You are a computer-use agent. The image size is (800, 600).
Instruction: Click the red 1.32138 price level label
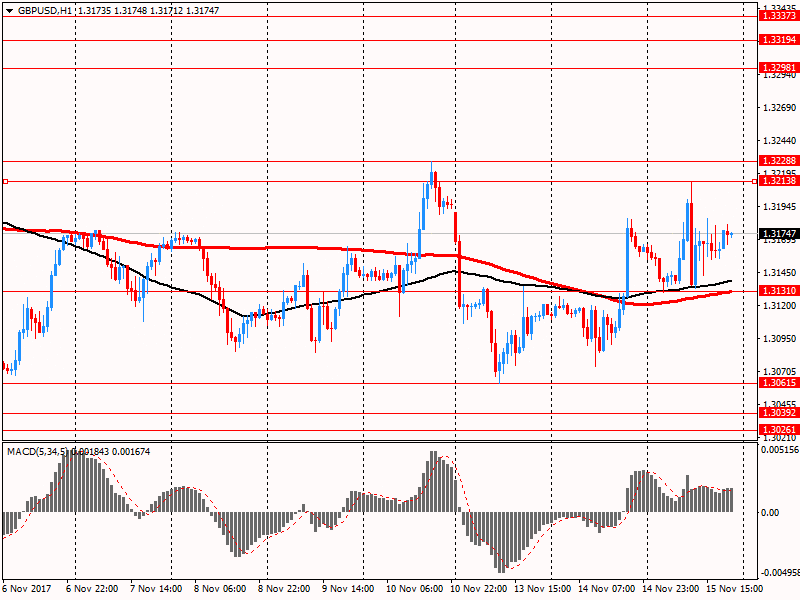(x=779, y=181)
